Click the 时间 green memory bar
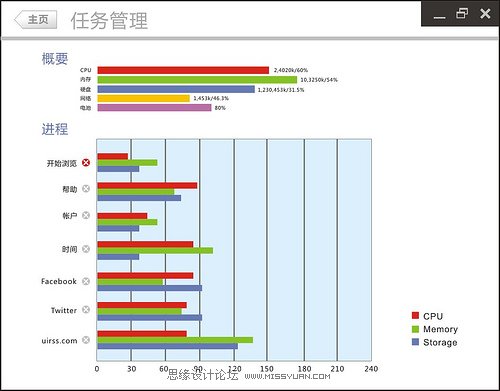500x391 pixels. point(155,250)
